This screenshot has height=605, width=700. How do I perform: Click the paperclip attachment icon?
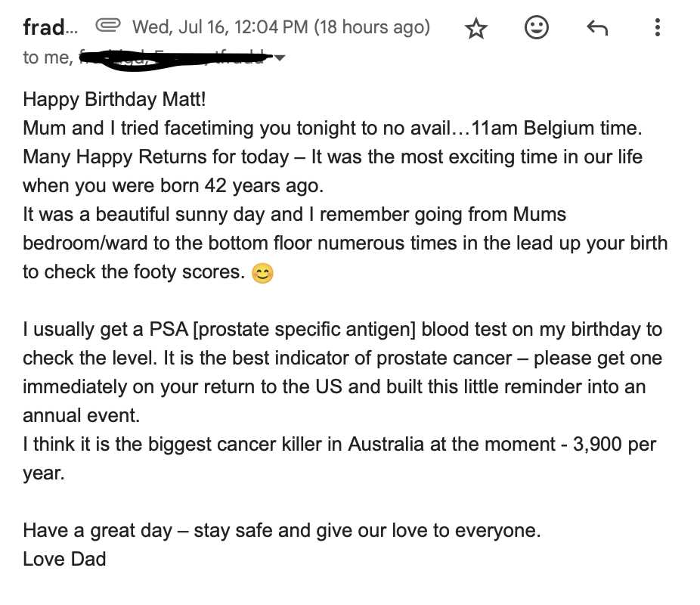108,26
